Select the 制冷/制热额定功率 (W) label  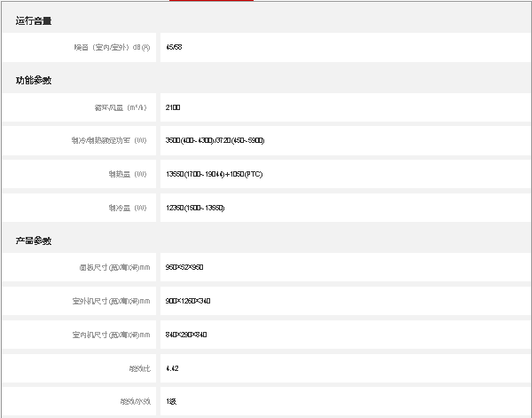109,141
